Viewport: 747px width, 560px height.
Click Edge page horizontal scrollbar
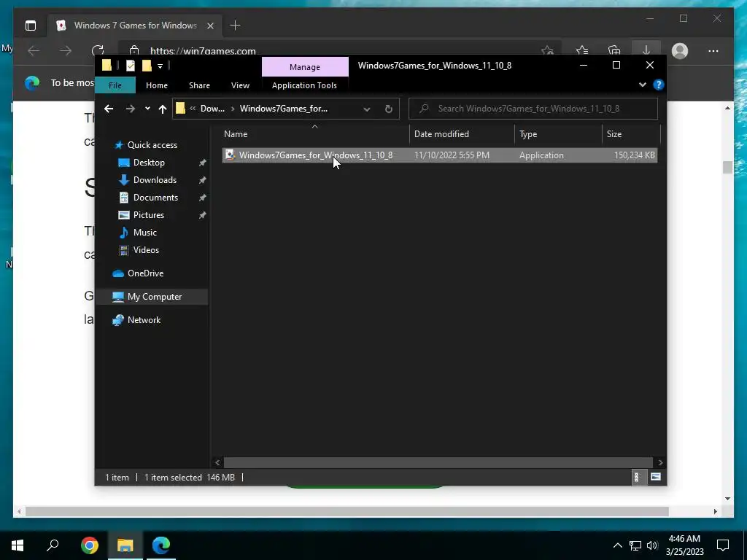pyautogui.click(x=347, y=511)
